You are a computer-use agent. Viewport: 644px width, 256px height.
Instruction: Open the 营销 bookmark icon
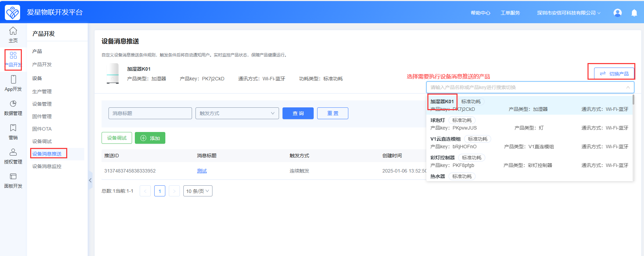click(x=13, y=128)
